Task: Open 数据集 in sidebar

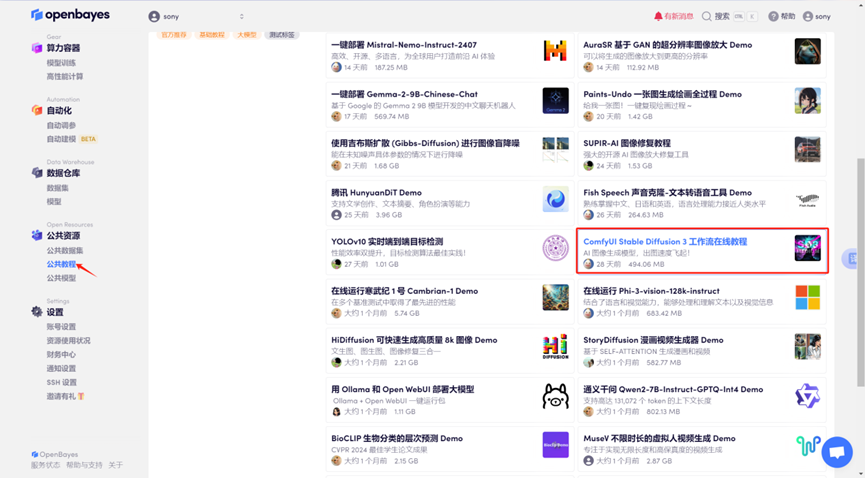Action: [x=57, y=188]
